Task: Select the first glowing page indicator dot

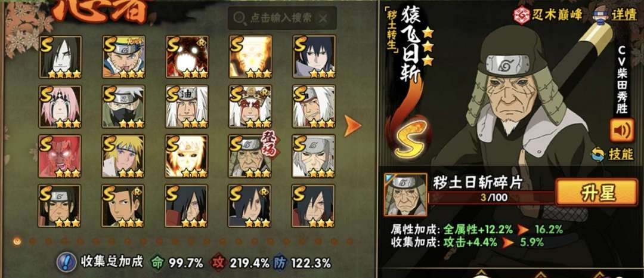Action: pyautogui.click(x=17, y=241)
